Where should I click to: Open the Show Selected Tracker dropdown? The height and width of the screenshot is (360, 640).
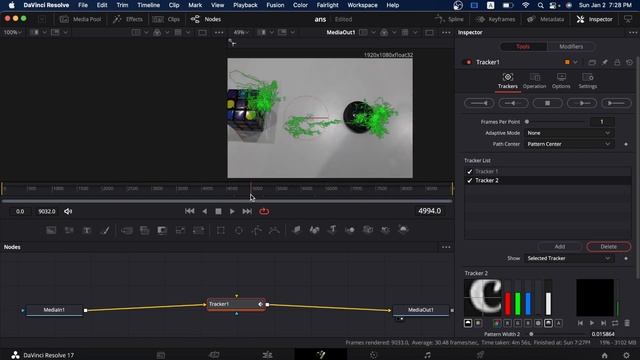(569, 258)
